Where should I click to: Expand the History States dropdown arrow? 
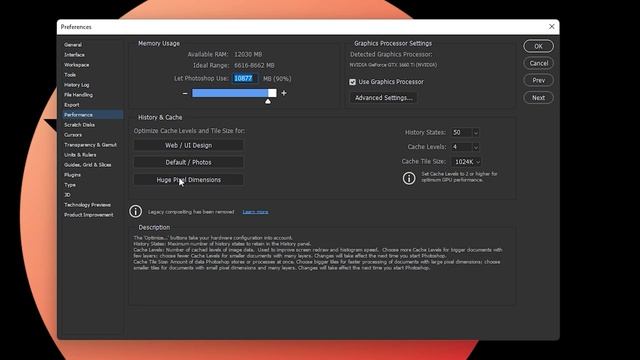476,132
